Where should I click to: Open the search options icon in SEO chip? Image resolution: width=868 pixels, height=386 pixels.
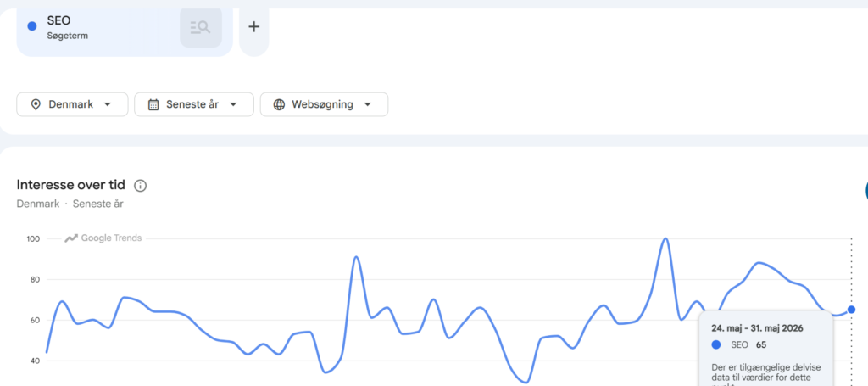tap(200, 27)
